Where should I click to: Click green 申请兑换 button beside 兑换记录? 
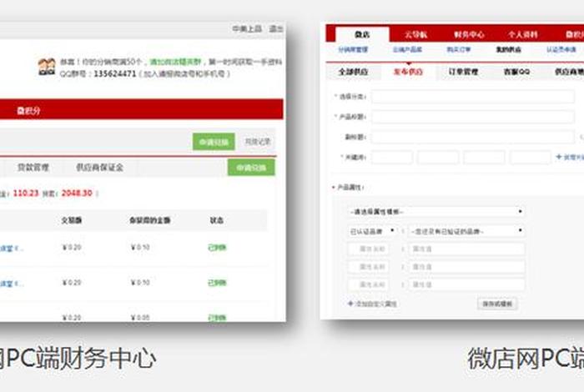coord(214,142)
